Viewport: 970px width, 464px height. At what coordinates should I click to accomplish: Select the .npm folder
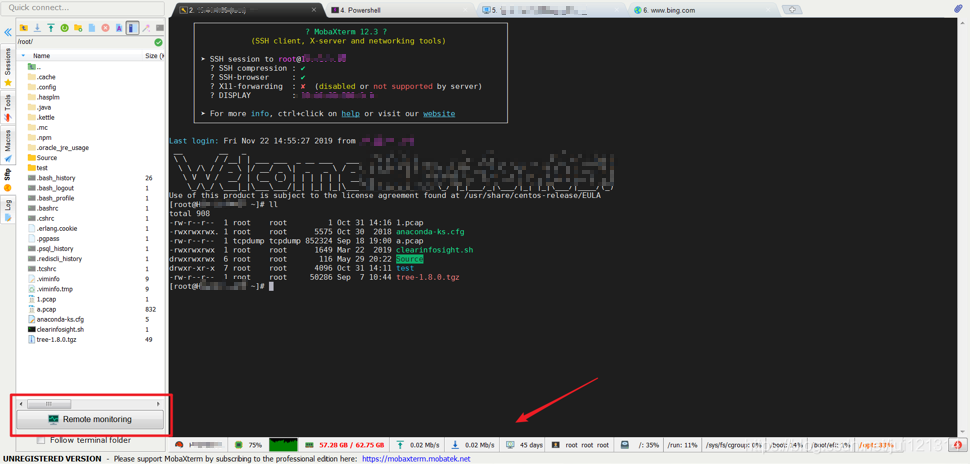40,137
